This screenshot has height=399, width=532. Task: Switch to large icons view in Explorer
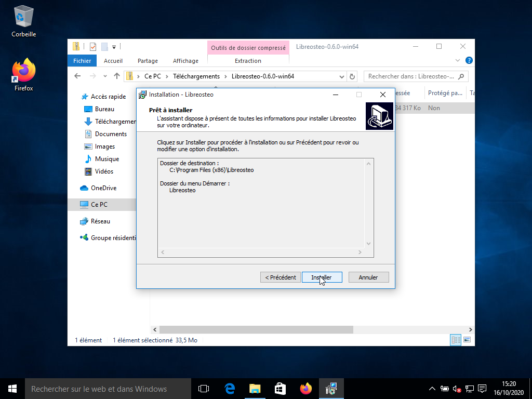(x=467, y=340)
